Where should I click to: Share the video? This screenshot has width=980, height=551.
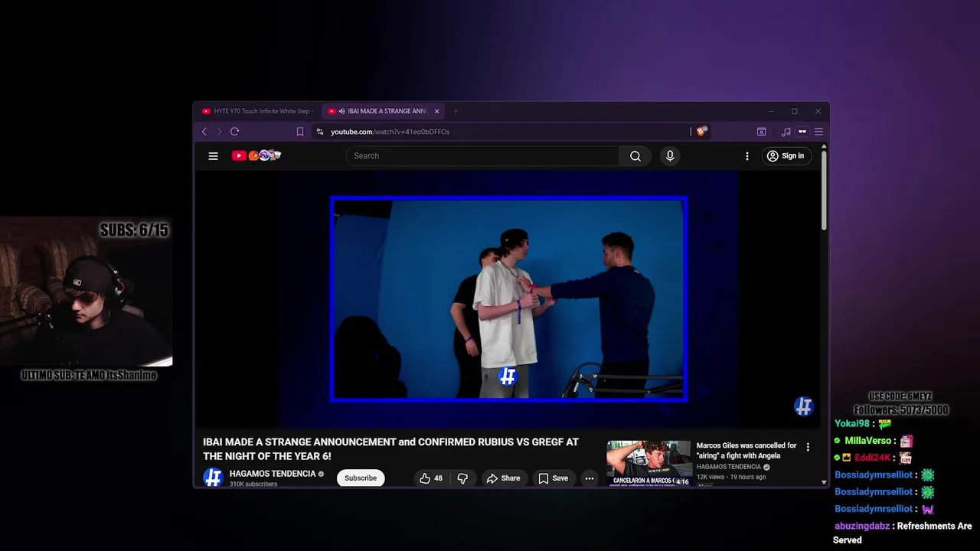[503, 478]
